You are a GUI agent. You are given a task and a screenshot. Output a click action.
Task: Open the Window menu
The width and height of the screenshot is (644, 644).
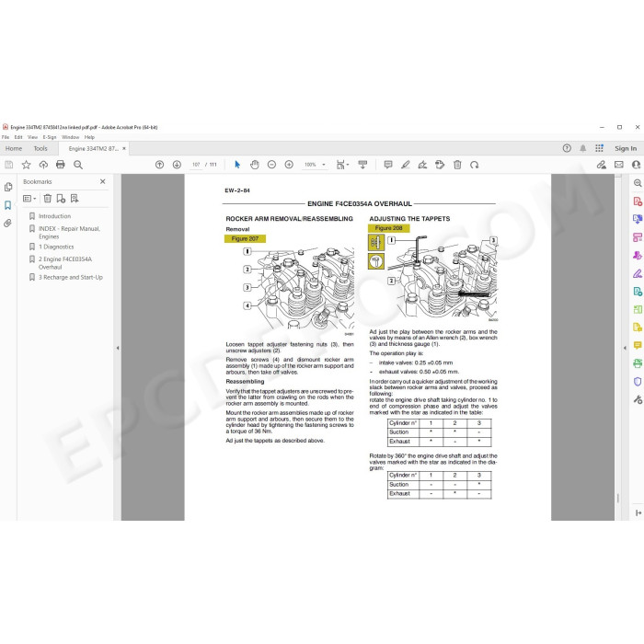pos(70,137)
